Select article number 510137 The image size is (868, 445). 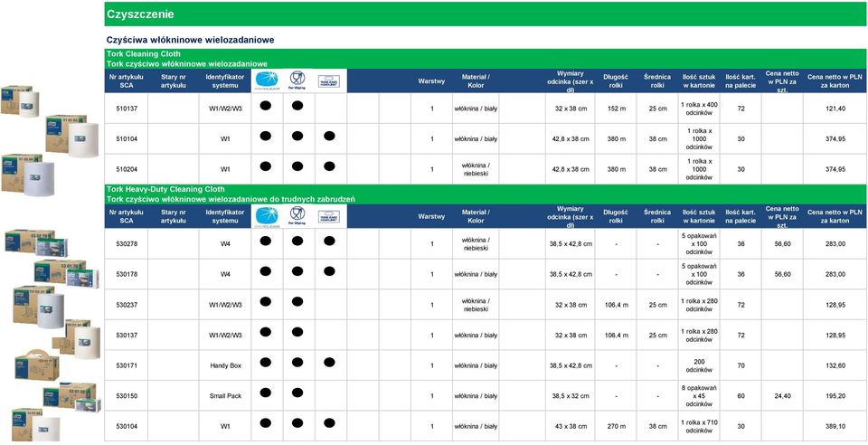127,109
